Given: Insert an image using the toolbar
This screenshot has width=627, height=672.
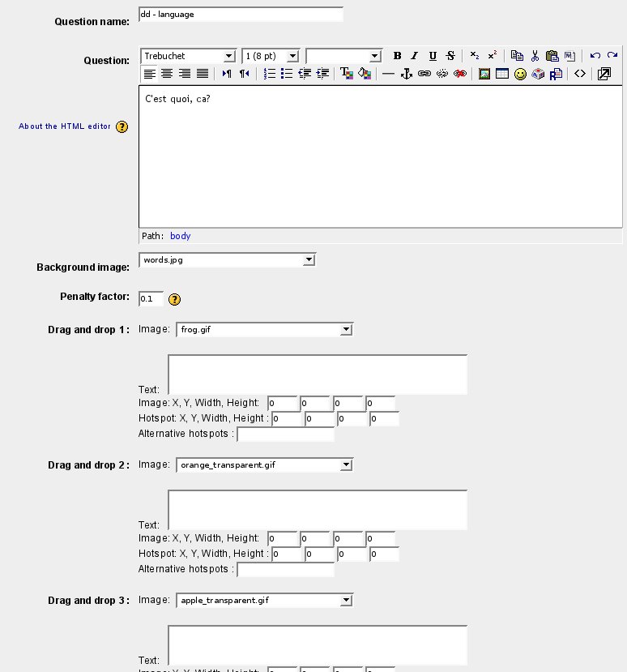Looking at the screenshot, I should [x=484, y=74].
